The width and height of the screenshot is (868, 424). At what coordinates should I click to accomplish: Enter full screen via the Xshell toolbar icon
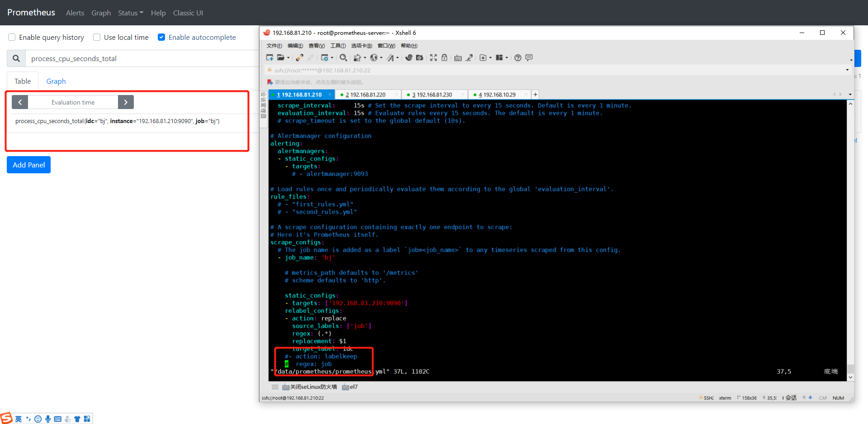pyautogui.click(x=433, y=57)
